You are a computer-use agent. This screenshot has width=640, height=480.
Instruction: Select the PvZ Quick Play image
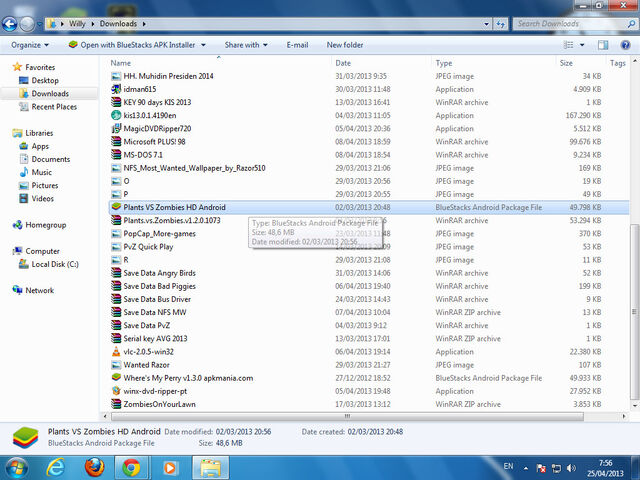pyautogui.click(x=148, y=247)
